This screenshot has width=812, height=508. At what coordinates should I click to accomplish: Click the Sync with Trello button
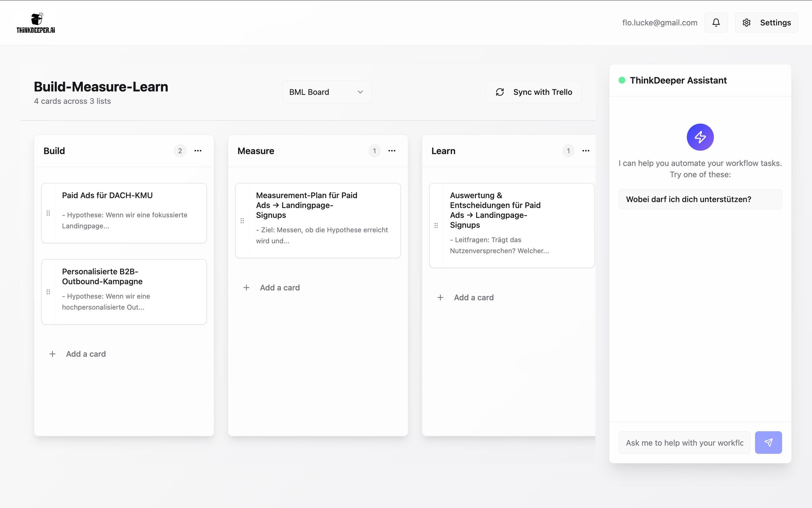pyautogui.click(x=533, y=92)
